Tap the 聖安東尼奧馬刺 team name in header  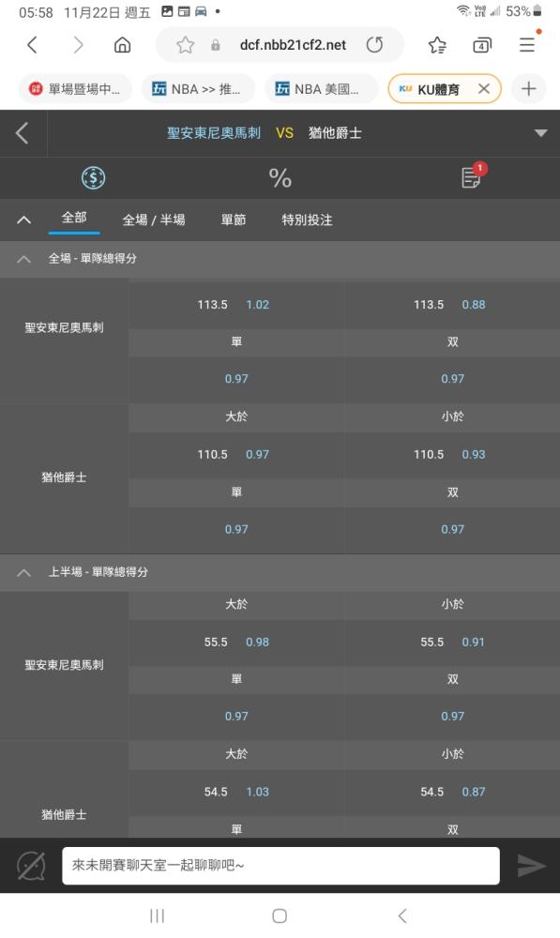(214, 133)
